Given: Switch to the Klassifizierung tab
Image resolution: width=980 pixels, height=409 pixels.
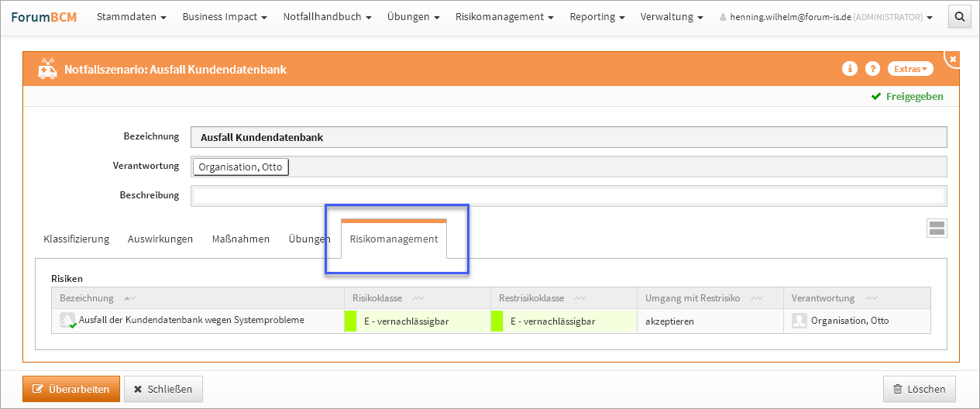Looking at the screenshot, I should point(77,239).
